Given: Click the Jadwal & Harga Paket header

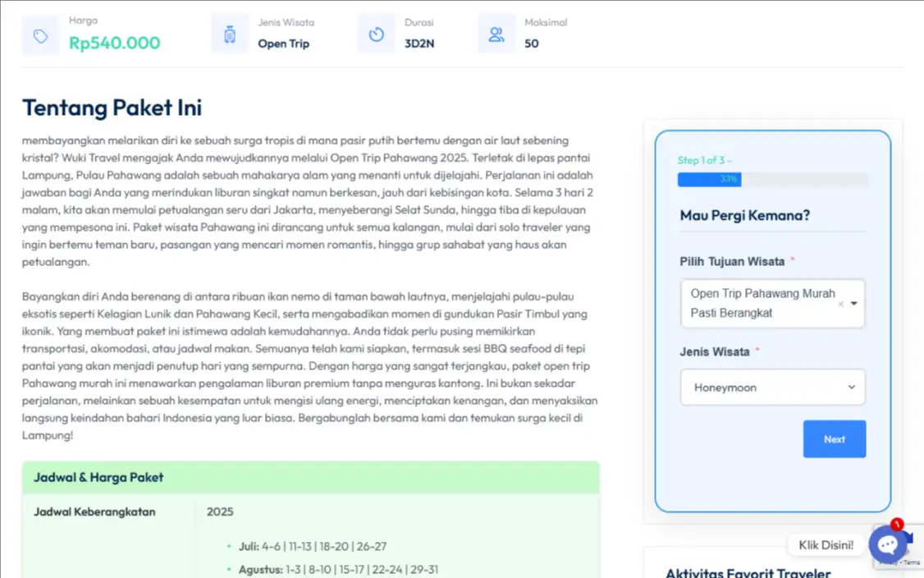Looking at the screenshot, I should point(98,477).
